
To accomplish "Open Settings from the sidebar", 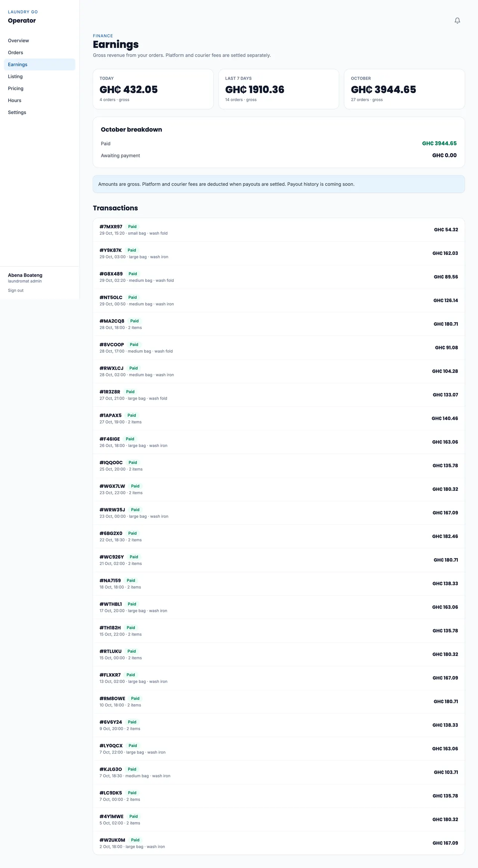I will pyautogui.click(x=40, y=112).
